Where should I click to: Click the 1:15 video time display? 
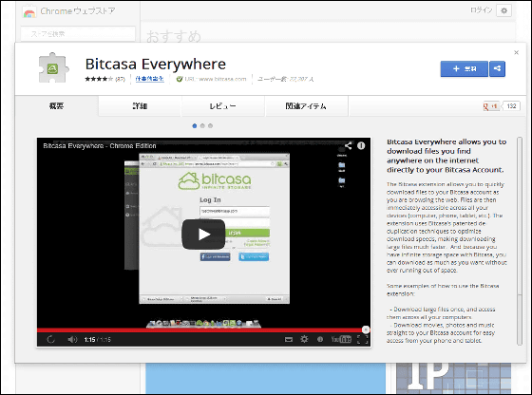click(x=97, y=339)
